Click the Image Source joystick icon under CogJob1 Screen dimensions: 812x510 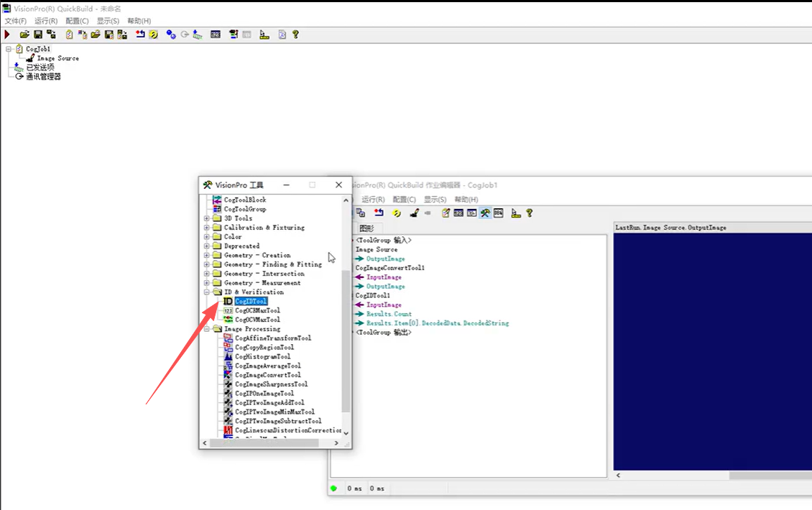31,58
